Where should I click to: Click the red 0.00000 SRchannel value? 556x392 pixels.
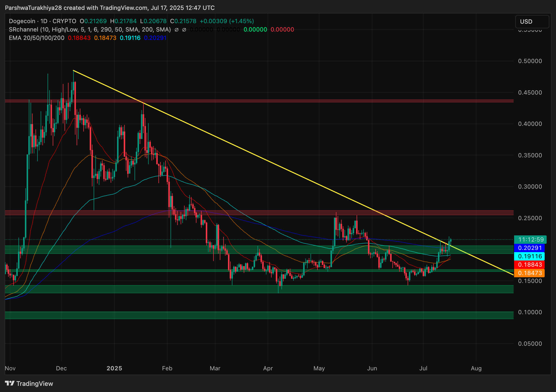tap(282, 30)
